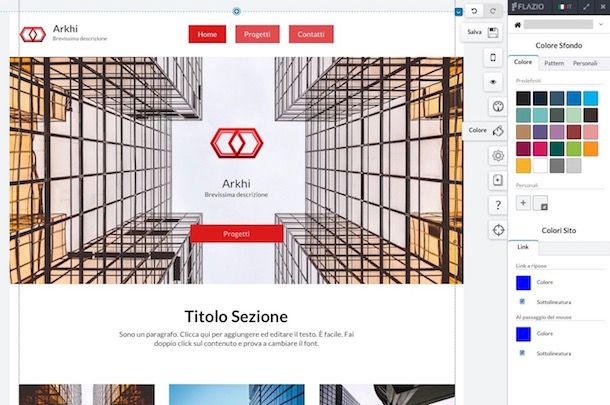Open the question mark help icon
The height and width of the screenshot is (405, 610).
click(498, 205)
